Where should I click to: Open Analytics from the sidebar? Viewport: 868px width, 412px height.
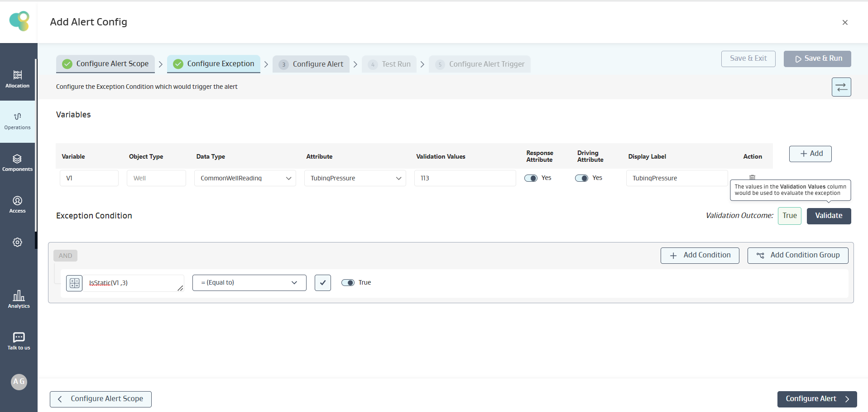point(19,299)
